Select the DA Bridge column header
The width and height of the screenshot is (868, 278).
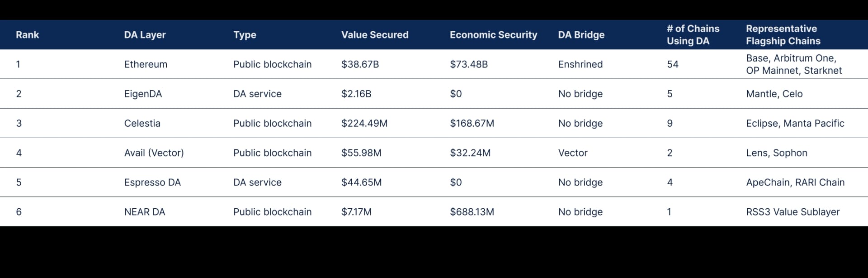click(581, 35)
